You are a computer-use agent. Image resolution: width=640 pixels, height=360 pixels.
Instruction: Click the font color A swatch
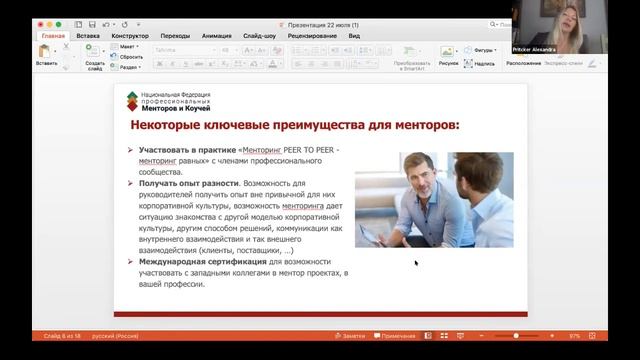(x=273, y=64)
